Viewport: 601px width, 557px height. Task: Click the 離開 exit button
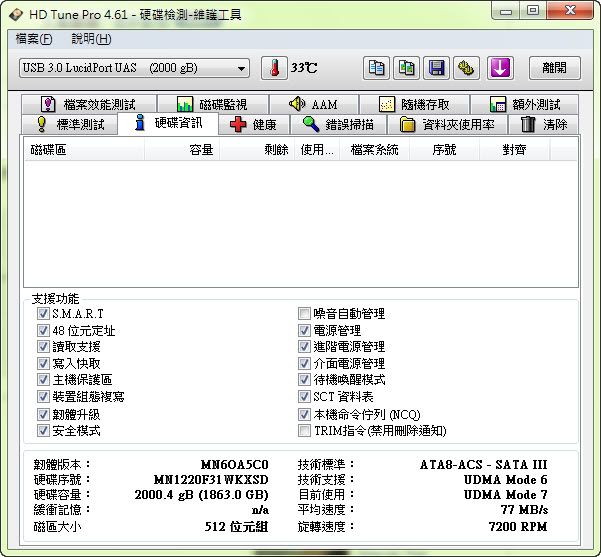pos(554,68)
